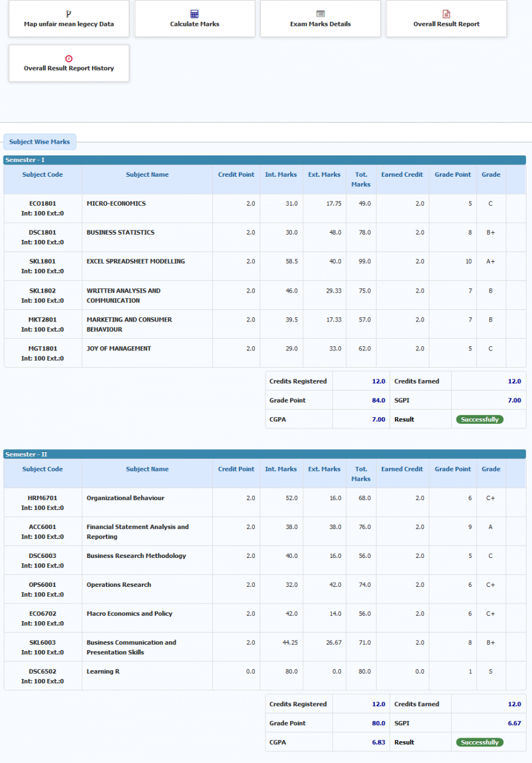Viewport: 532px width, 763px height.
Task: Open the Overall Result Report button
Action: [x=446, y=18]
